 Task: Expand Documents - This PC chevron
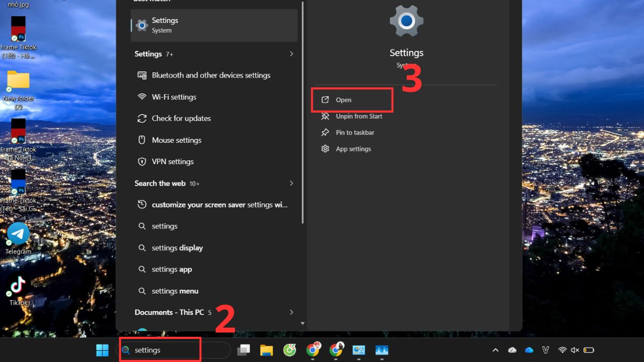(291, 312)
